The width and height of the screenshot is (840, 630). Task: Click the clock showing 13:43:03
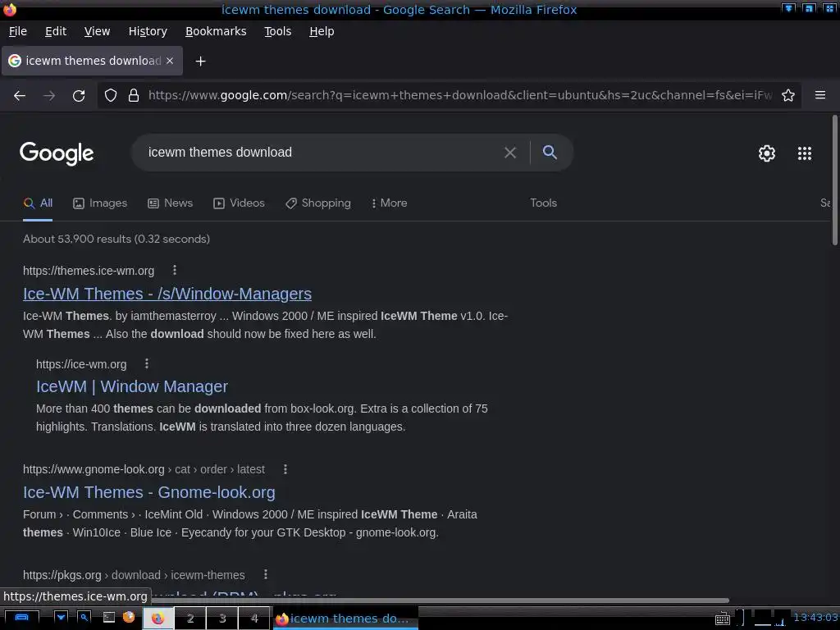(x=815, y=617)
